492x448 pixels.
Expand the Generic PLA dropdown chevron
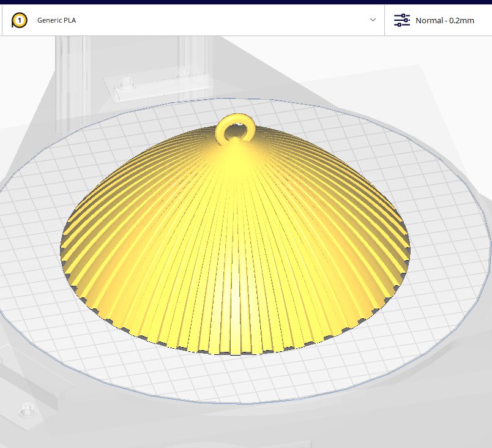coord(373,20)
